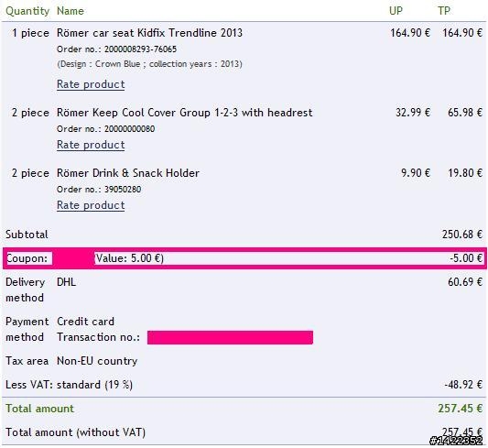Viewport: 488px width, 448px height.
Task: Click the UP column header
Action: (x=396, y=11)
